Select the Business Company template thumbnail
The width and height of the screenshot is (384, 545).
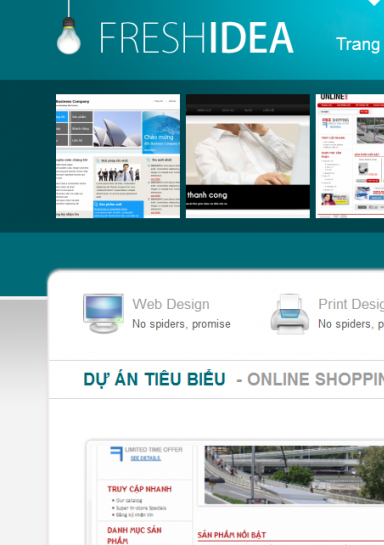(118, 156)
